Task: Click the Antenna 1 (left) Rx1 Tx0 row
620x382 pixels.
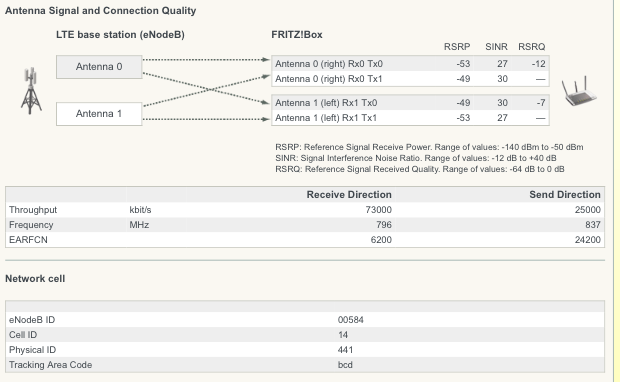Action: tap(410, 103)
